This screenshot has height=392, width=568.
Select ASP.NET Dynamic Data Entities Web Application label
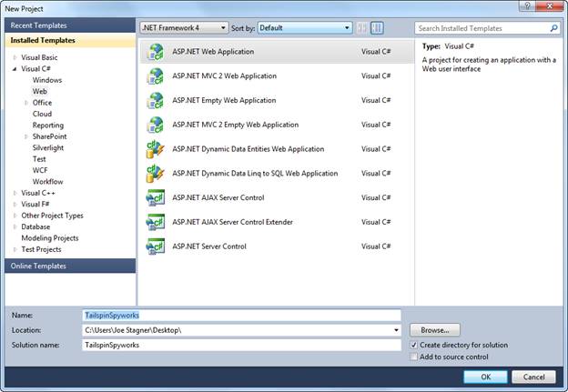click(248, 149)
